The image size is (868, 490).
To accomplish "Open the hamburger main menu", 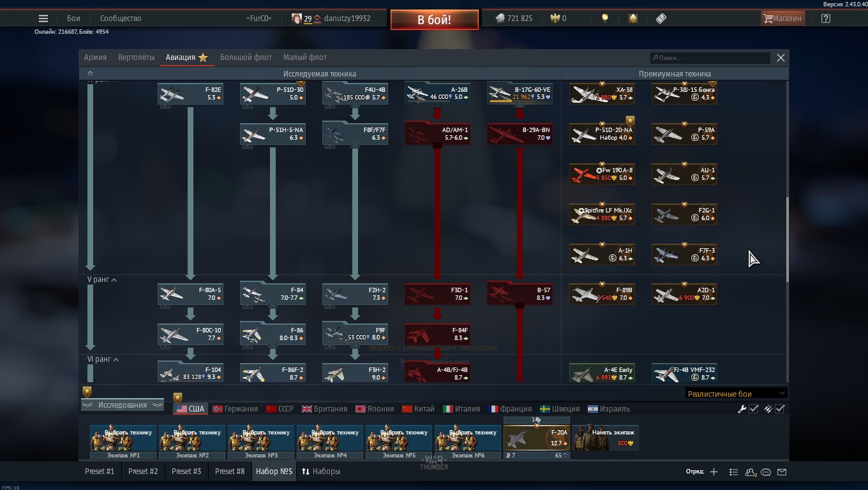I will pos(43,19).
